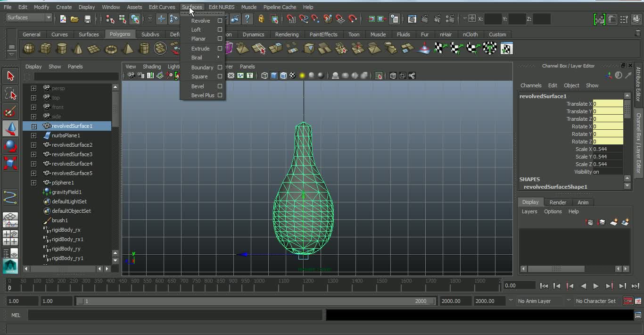Activate the Move tool cone icon

click(x=10, y=128)
